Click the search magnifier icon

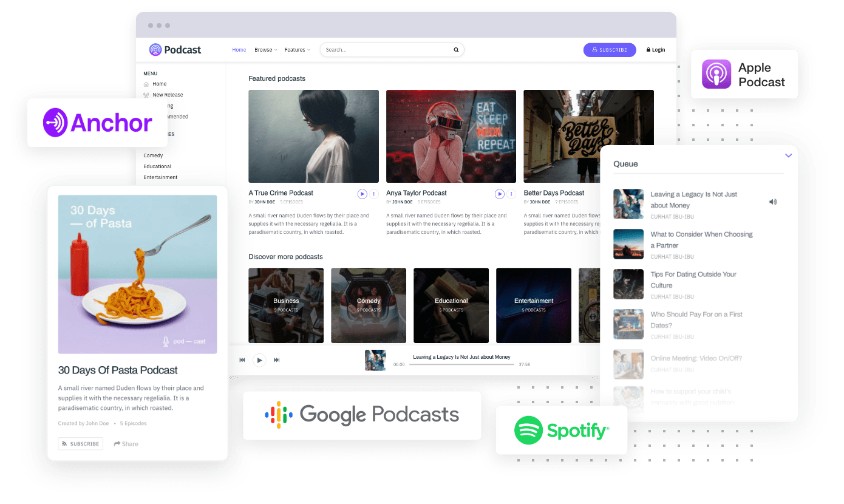click(456, 50)
